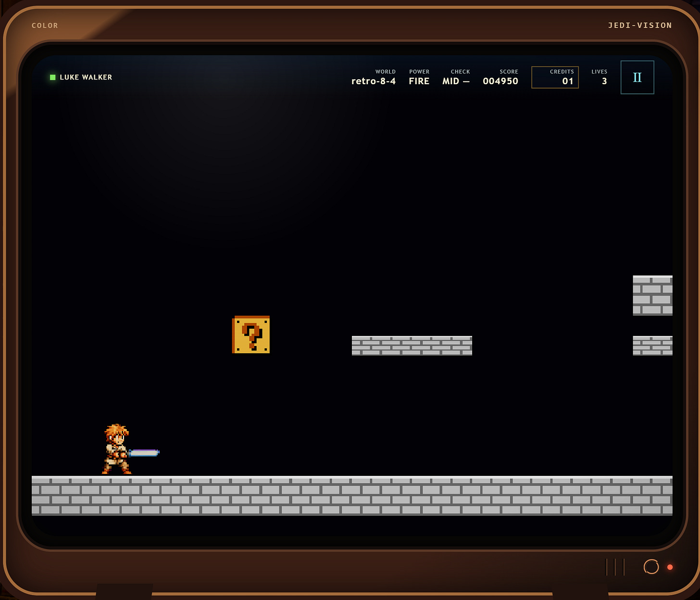Click the FIRE power value
Screen dimensions: 700x600
coord(419,81)
